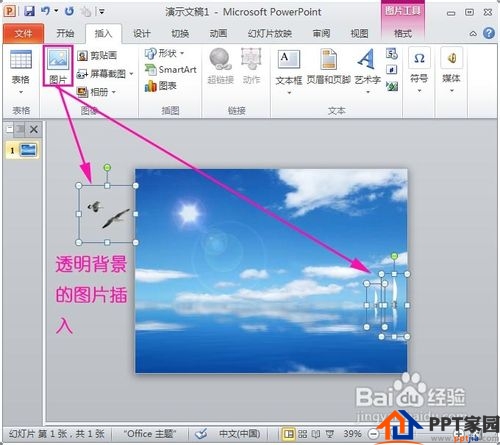500x445 pixels.
Task: Switch to the 审阅 (Review) tab
Action: (x=321, y=33)
